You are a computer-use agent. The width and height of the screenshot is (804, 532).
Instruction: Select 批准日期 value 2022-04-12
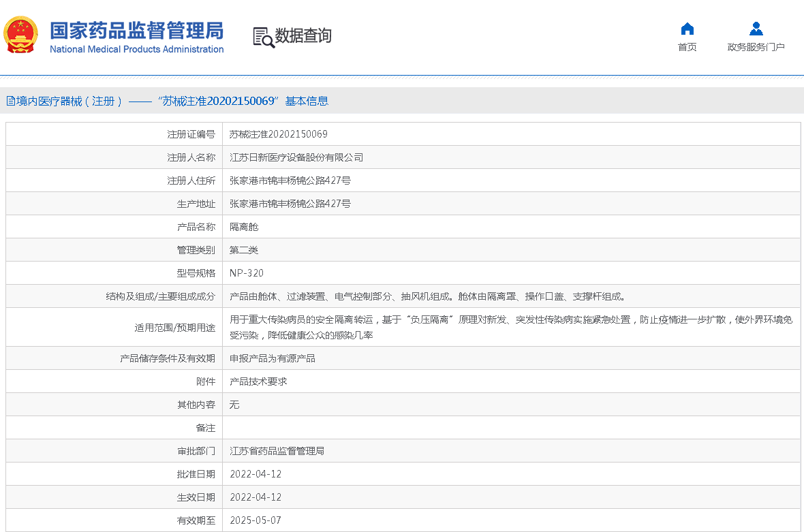click(256, 474)
